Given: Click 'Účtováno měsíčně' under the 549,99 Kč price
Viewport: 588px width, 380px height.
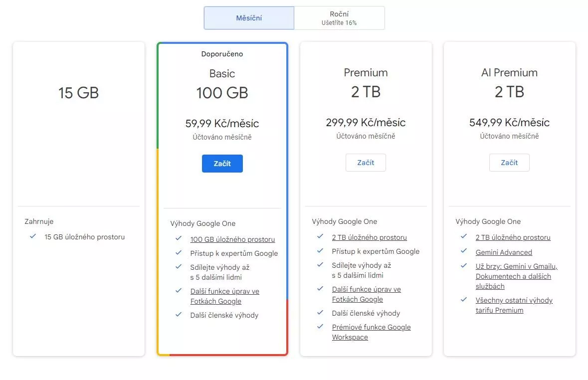Looking at the screenshot, I should [x=509, y=136].
